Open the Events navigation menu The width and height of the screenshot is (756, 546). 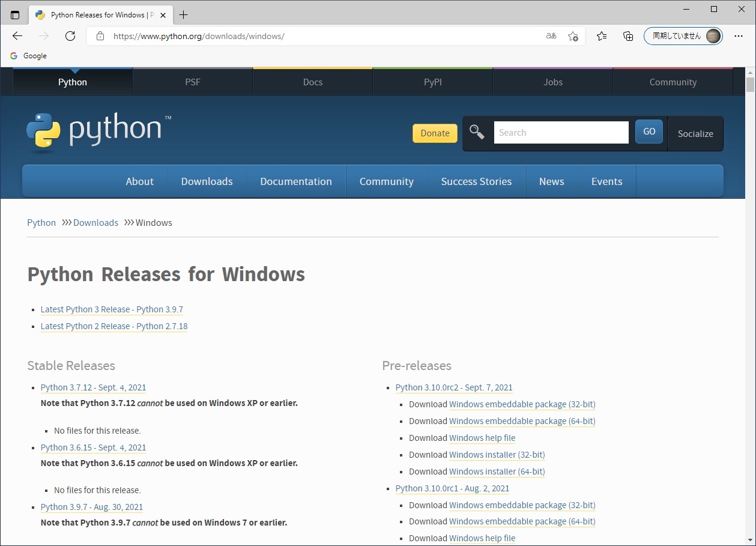pos(607,181)
